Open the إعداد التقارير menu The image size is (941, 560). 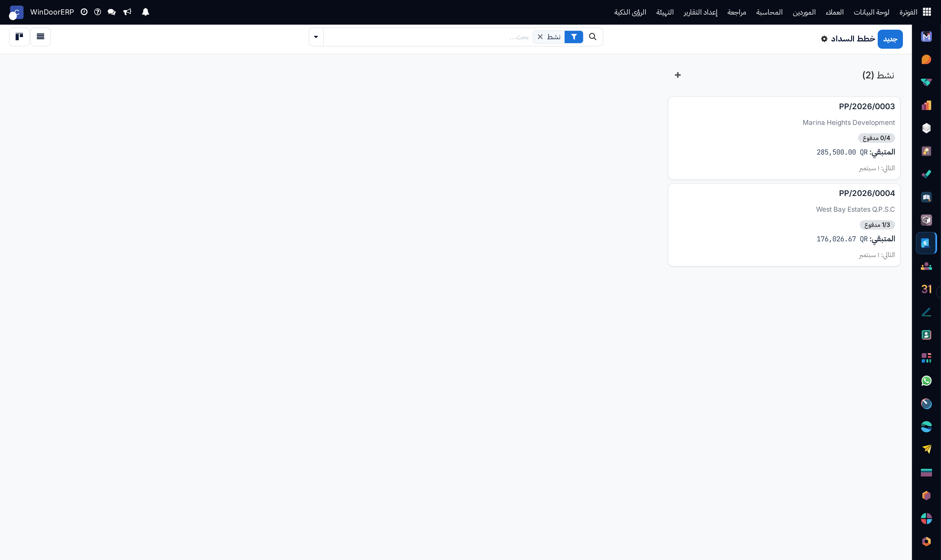[x=700, y=12]
